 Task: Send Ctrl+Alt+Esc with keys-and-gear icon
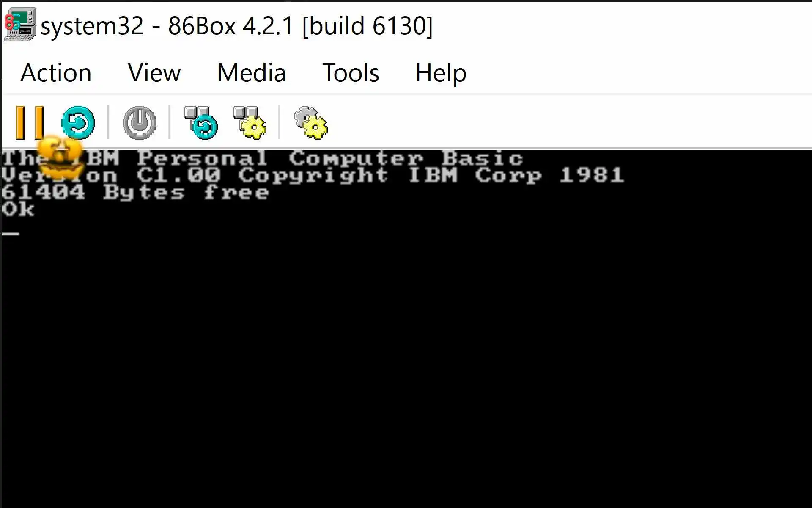click(250, 122)
